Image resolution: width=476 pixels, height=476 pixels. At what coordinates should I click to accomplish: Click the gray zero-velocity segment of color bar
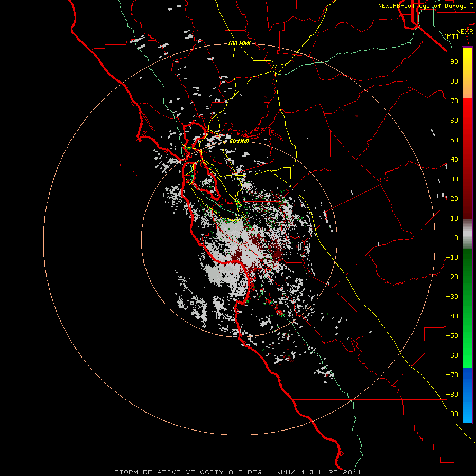click(467, 234)
